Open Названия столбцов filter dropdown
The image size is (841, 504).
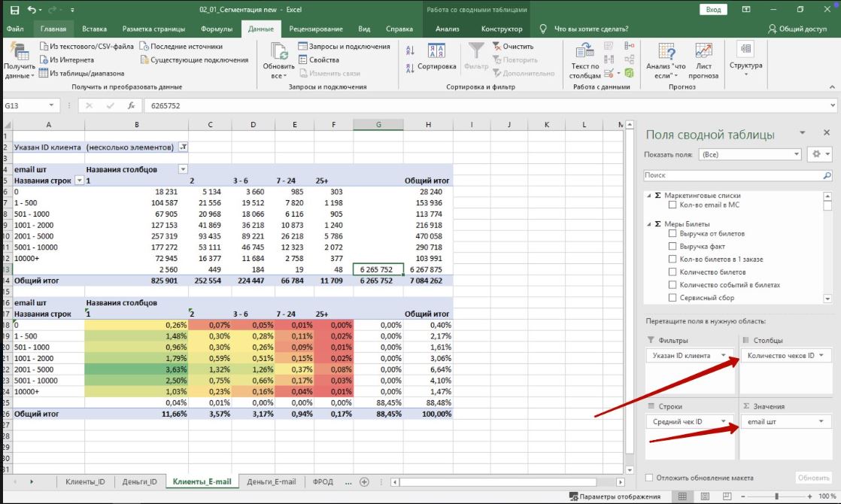(x=182, y=169)
